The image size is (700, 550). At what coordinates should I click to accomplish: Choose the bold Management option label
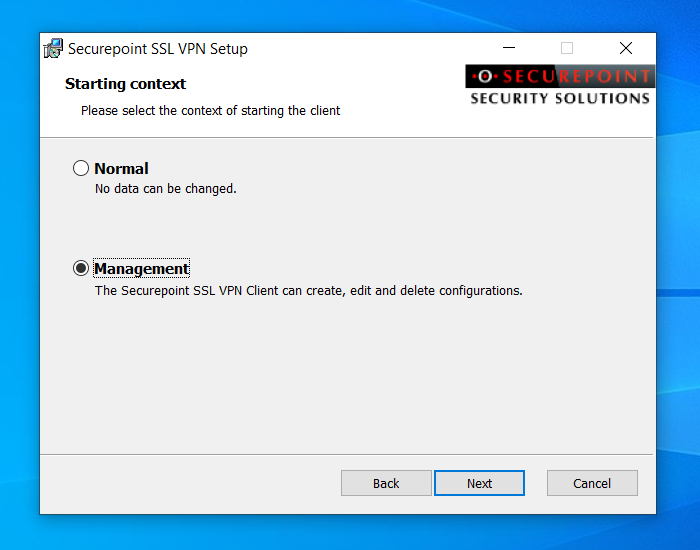[x=142, y=269]
